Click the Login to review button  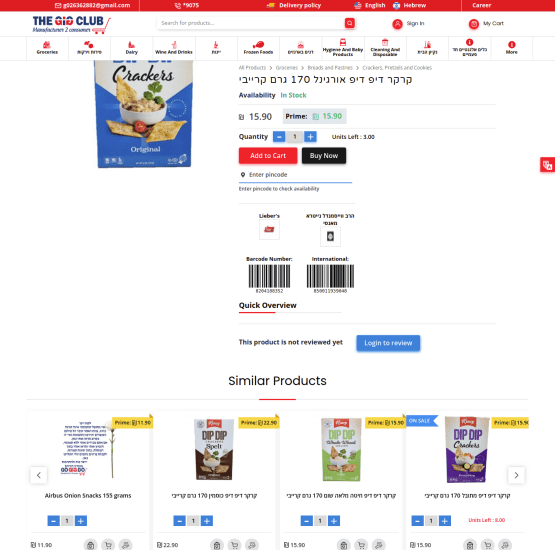[x=388, y=343]
